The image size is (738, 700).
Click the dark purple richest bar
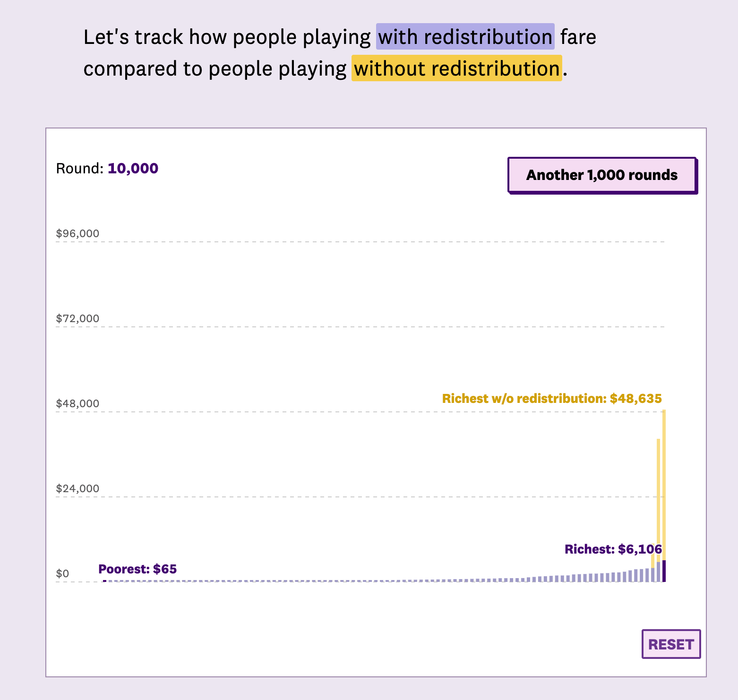pyautogui.click(x=664, y=571)
